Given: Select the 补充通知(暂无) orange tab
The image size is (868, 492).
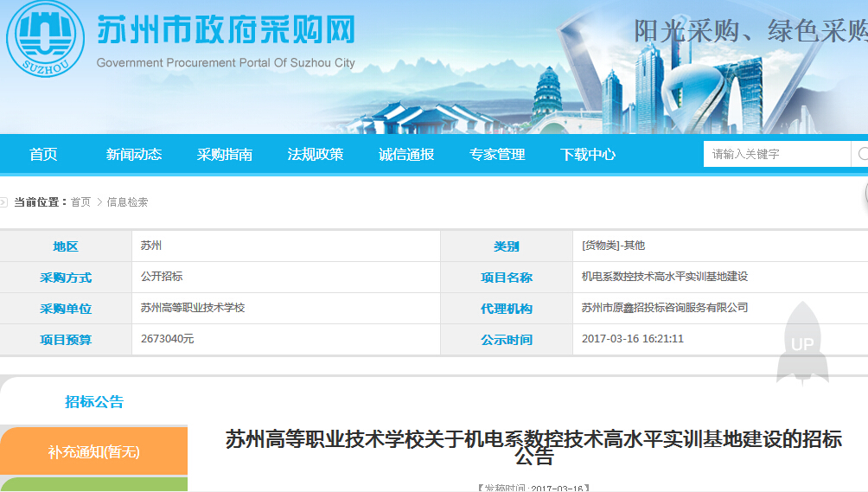Looking at the screenshot, I should [x=94, y=451].
